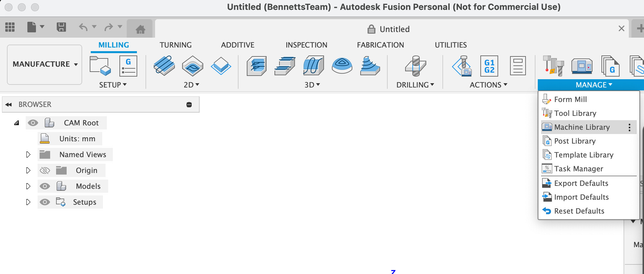Open the DRILLING dropdown
Screen dimensions: 644x274
pos(415,85)
